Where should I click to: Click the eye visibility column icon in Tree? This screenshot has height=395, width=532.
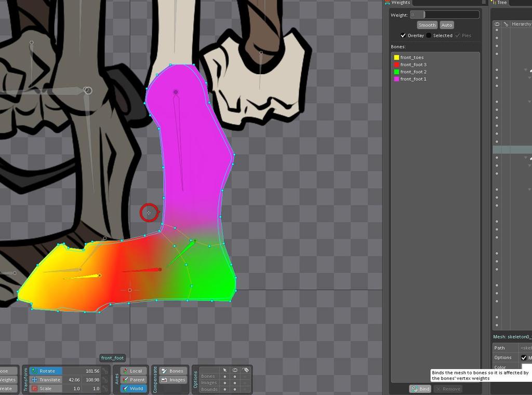pyautogui.click(x=497, y=24)
